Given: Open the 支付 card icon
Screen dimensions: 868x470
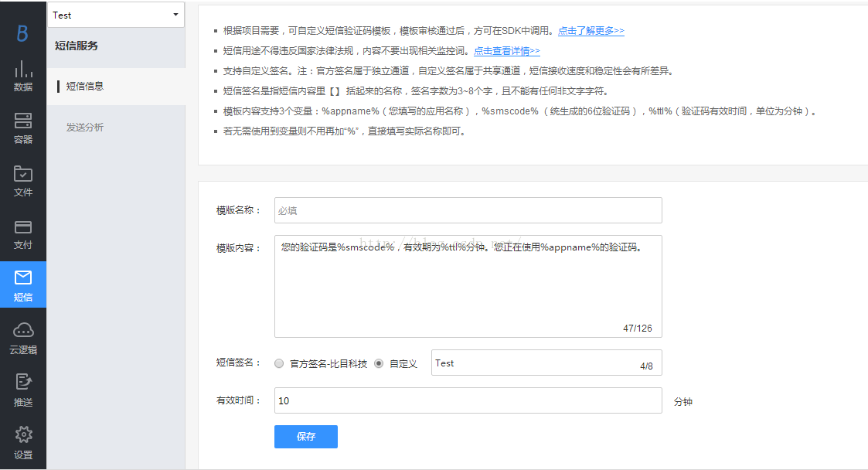Looking at the screenshot, I should tap(23, 227).
